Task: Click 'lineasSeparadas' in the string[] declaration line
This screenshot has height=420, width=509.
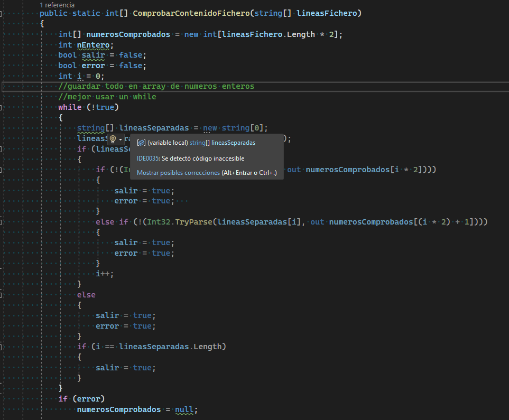Action: (154, 128)
